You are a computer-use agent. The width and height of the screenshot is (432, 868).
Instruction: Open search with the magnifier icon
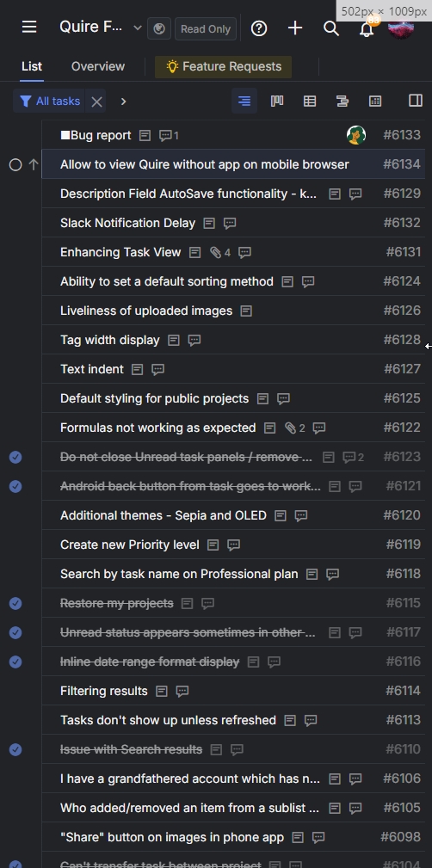tap(331, 28)
